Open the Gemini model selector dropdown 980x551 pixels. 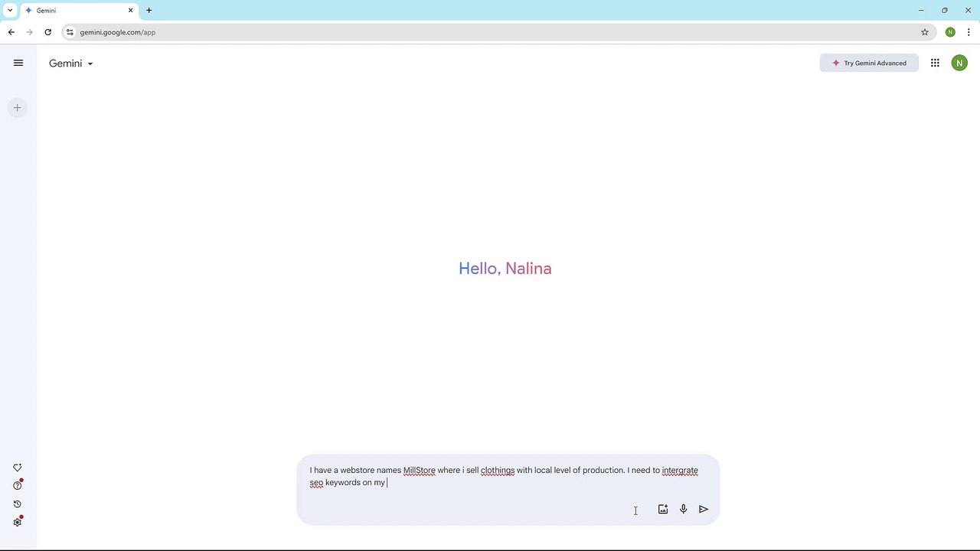[70, 64]
